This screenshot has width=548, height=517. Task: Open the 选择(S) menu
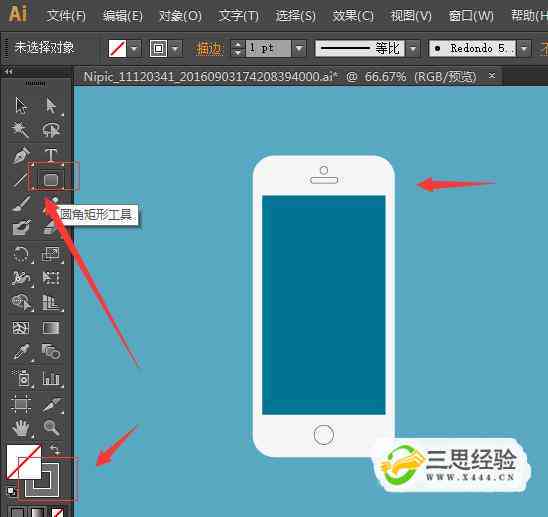(x=296, y=16)
